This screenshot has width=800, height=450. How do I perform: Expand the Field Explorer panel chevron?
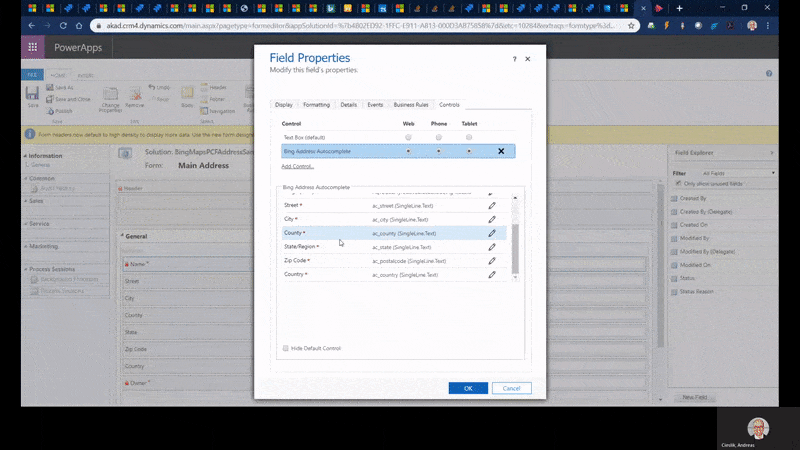[x=771, y=153]
